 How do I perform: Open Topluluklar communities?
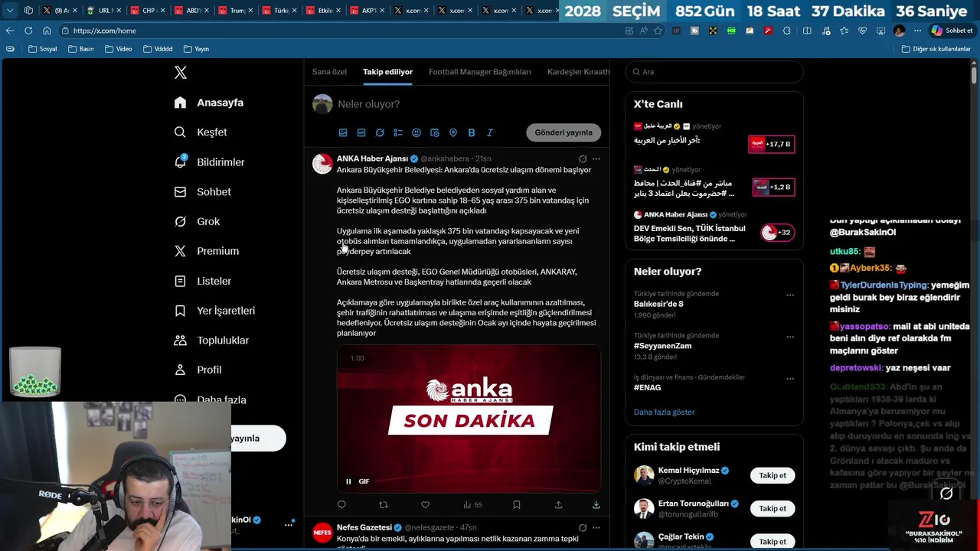click(211, 340)
